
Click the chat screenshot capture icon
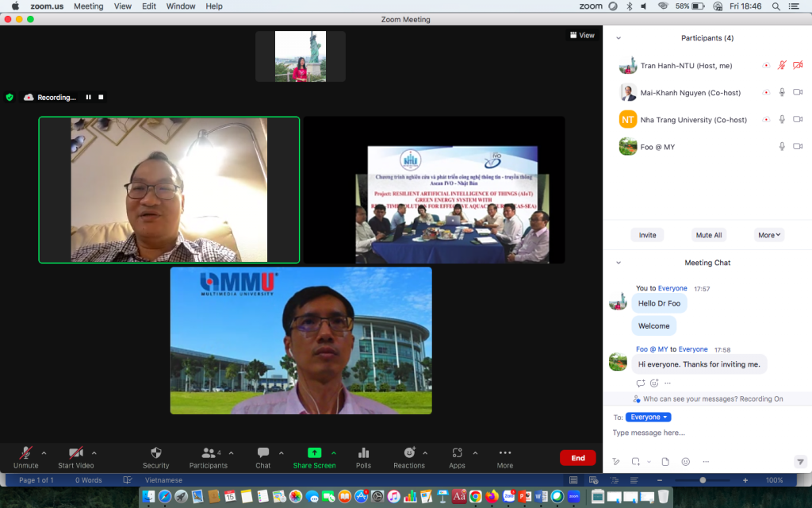636,461
